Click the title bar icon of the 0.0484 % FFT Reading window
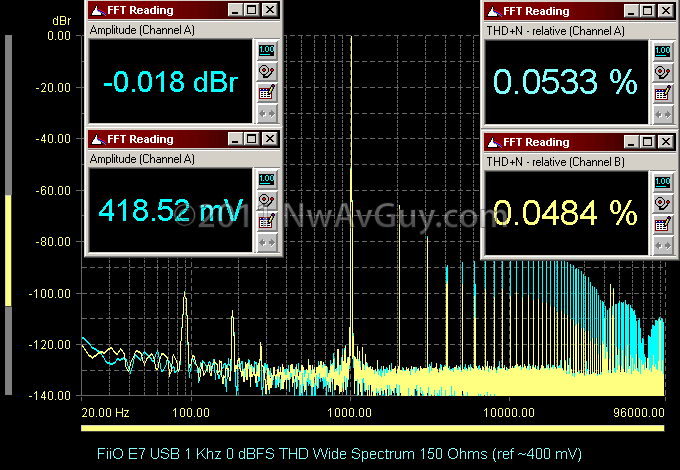Image resolution: width=680 pixels, height=470 pixels. pyautogui.click(x=494, y=142)
